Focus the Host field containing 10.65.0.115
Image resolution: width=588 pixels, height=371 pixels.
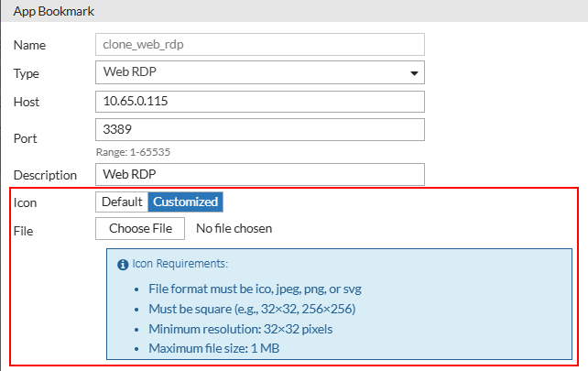(259, 102)
